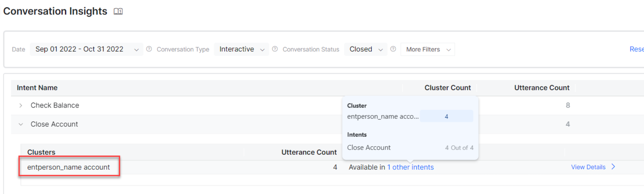Click the Reset link
This screenshot has height=194, width=644.
point(636,49)
